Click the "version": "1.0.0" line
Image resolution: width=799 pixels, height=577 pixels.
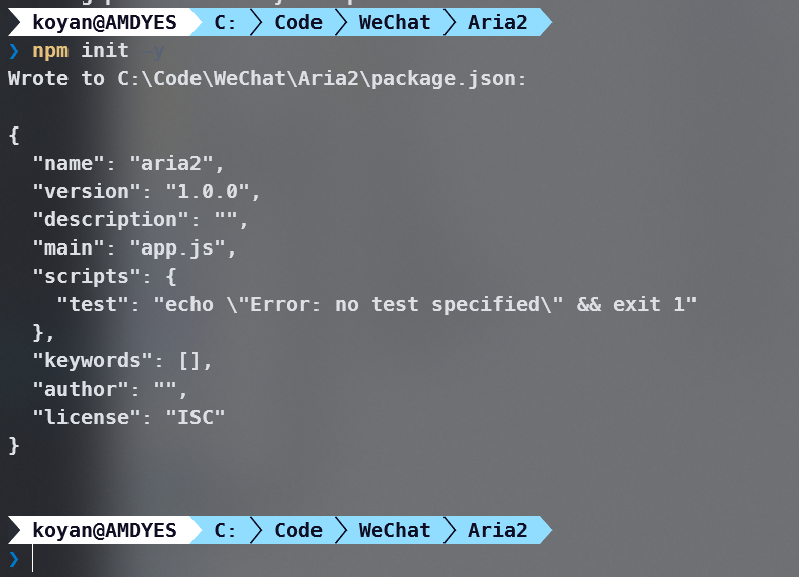146,192
